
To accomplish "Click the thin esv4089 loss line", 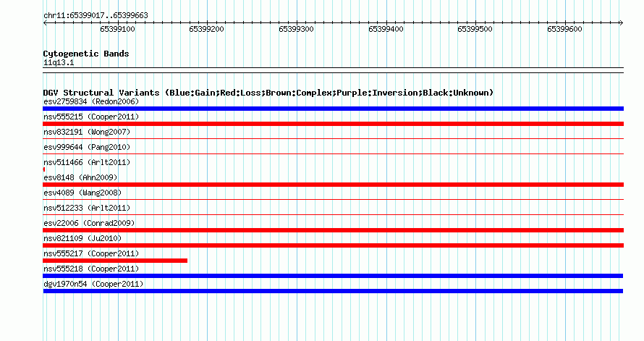I will pos(333,200).
